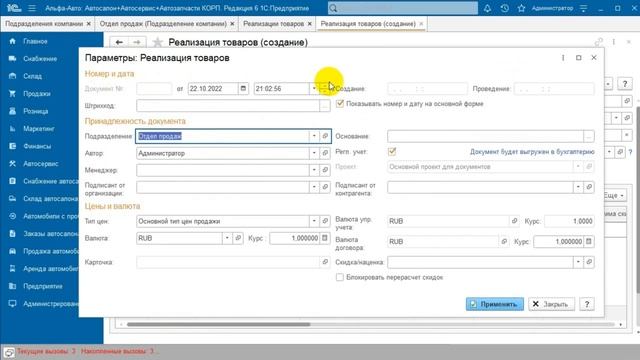The image size is (640, 360).
Task: Open current calls icon in status bar
Action: tap(9, 352)
